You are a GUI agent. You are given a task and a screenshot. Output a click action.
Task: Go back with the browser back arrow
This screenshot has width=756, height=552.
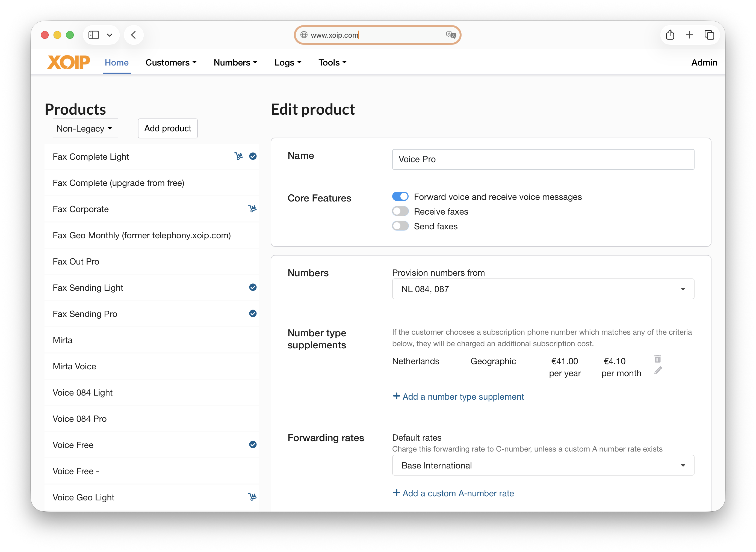click(x=133, y=35)
